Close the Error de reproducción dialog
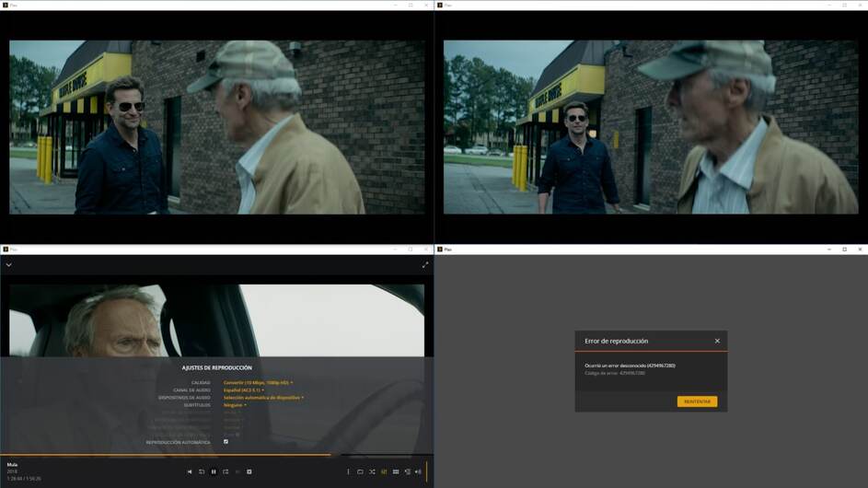868x488 pixels. (718, 341)
